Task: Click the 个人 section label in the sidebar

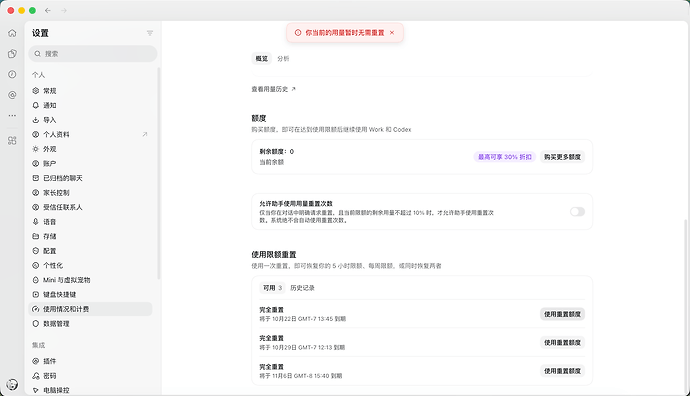Action: coord(38,75)
